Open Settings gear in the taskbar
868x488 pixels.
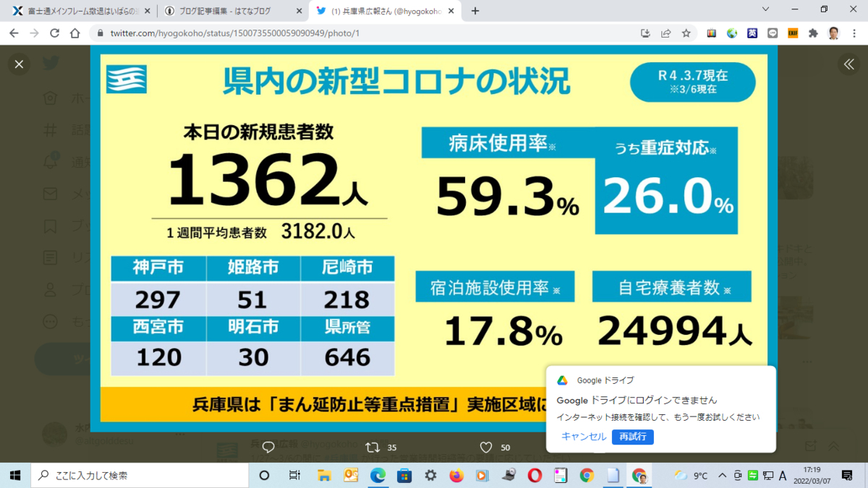pyautogui.click(x=430, y=475)
